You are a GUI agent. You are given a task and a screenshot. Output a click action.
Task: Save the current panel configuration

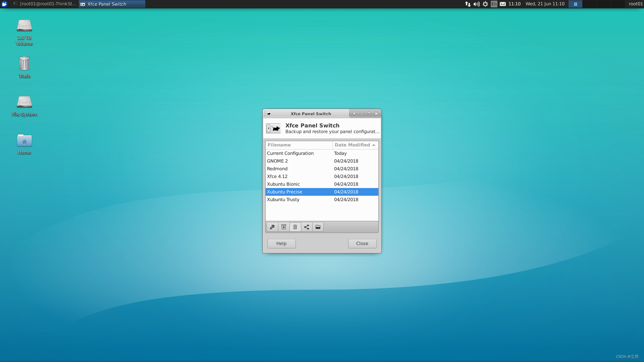pyautogui.click(x=284, y=227)
